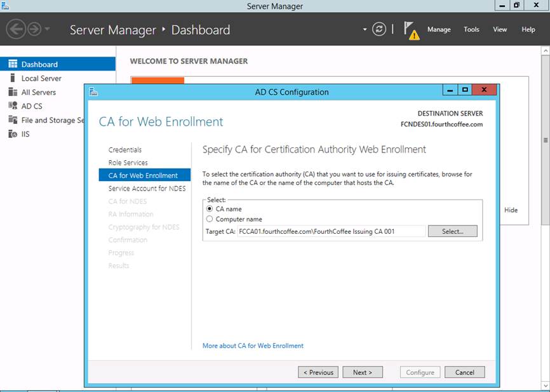Screen dimensions: 550x392
Task: Click the Next button
Action: [x=363, y=372]
